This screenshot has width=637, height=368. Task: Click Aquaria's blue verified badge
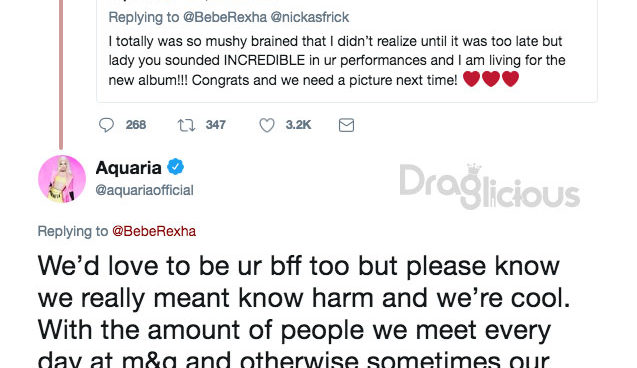(x=176, y=167)
